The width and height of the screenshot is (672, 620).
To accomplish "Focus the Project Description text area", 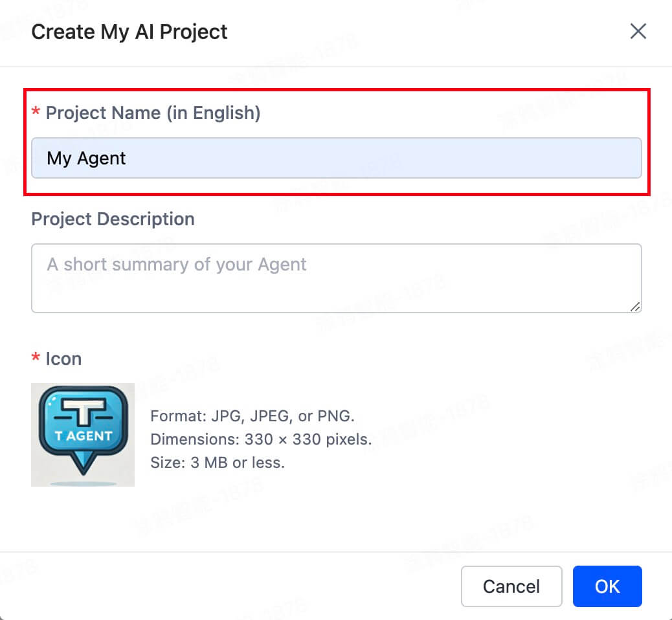I will point(337,278).
